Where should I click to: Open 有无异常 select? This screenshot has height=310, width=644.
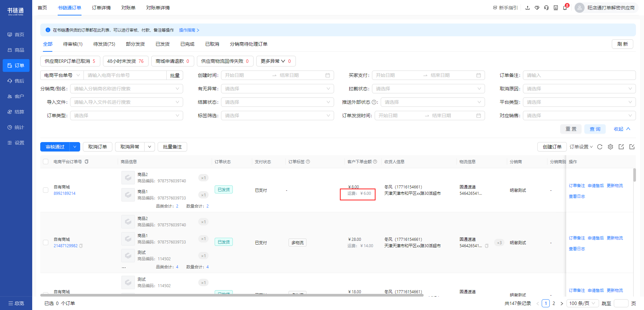point(277,89)
